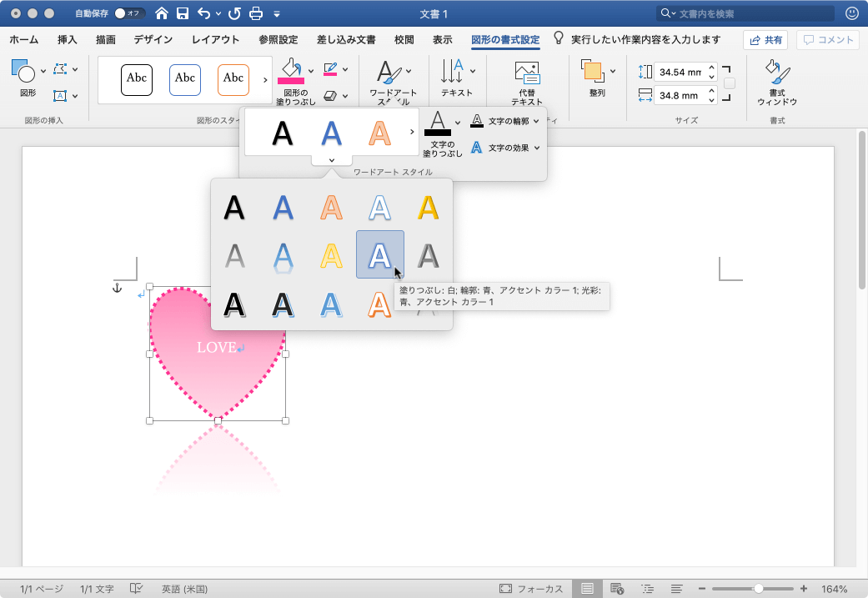Click the Arrange icon
Image resolution: width=868 pixels, height=598 pixels.
(x=592, y=71)
